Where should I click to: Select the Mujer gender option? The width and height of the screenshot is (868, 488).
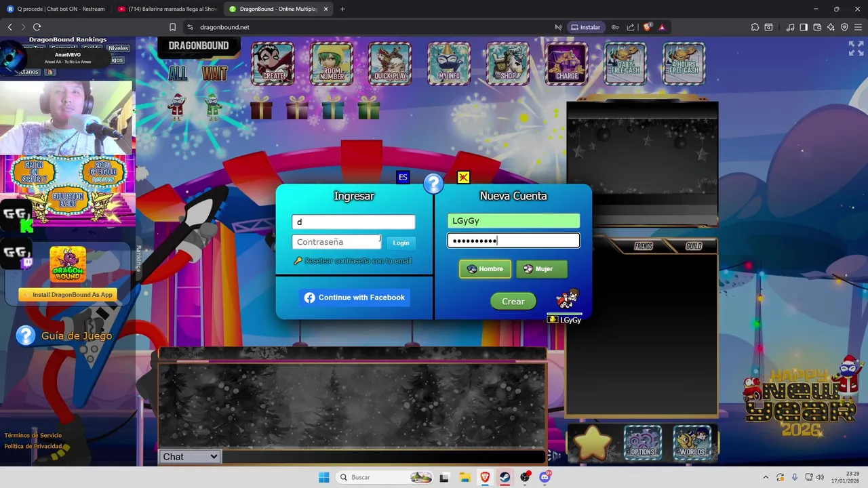click(x=541, y=269)
